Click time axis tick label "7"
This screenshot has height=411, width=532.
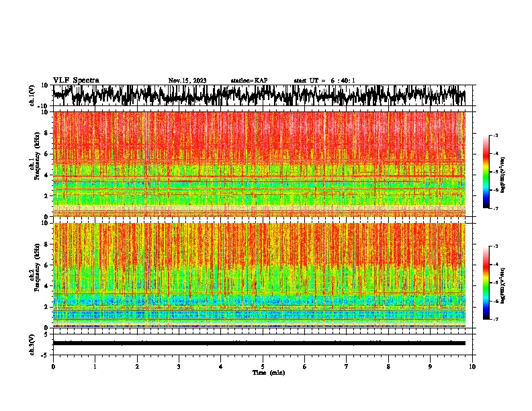click(x=347, y=367)
